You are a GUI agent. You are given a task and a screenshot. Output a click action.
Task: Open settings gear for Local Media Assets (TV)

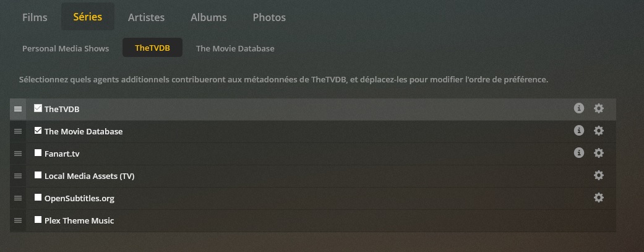(599, 175)
